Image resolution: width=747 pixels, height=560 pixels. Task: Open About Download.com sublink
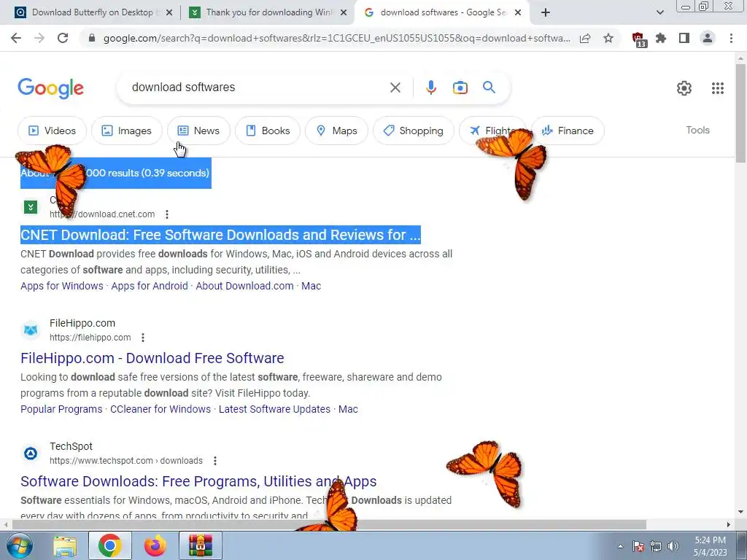pos(244,286)
